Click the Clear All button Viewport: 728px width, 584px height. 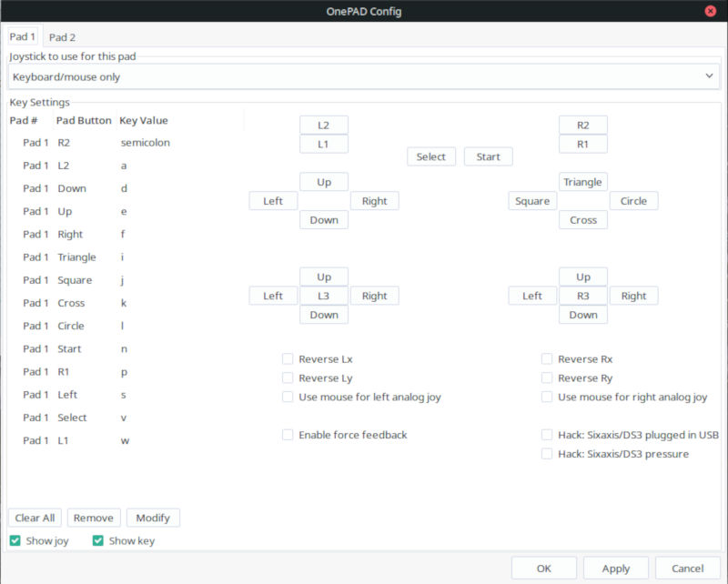tap(35, 518)
